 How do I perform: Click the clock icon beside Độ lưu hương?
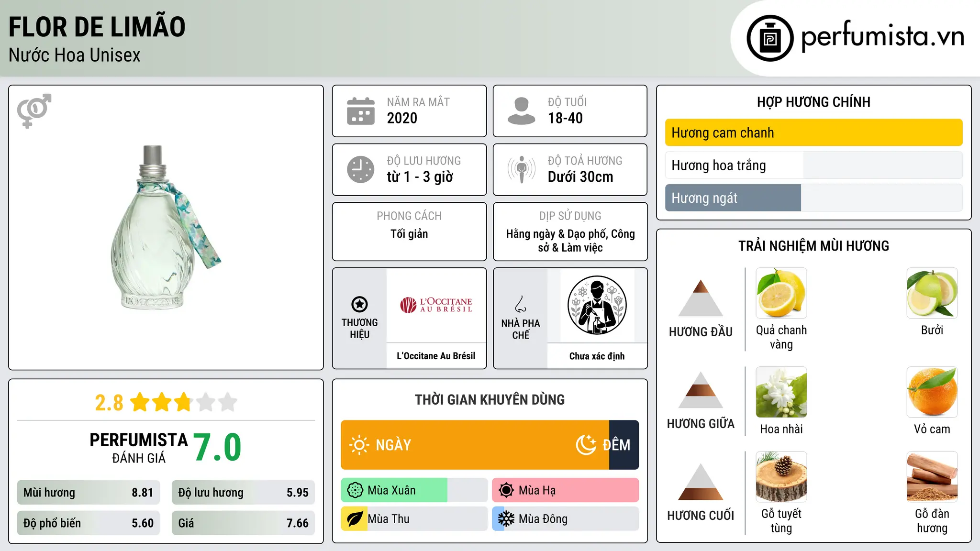coord(361,169)
